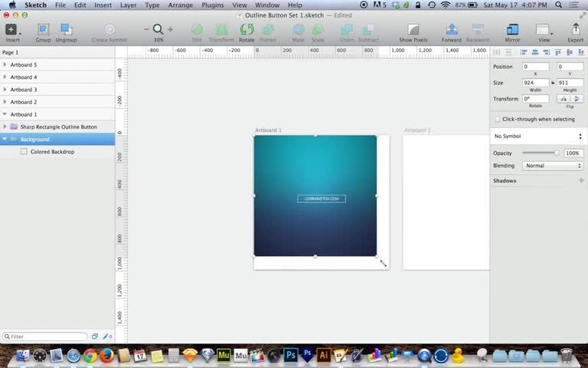
Task: Collapse the Background group
Action: click(5, 139)
